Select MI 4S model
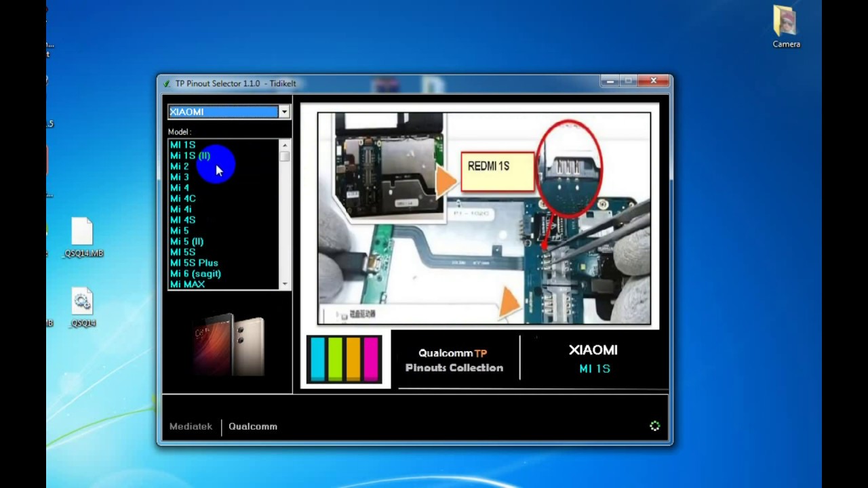Image resolution: width=868 pixels, height=488 pixels. tap(182, 220)
